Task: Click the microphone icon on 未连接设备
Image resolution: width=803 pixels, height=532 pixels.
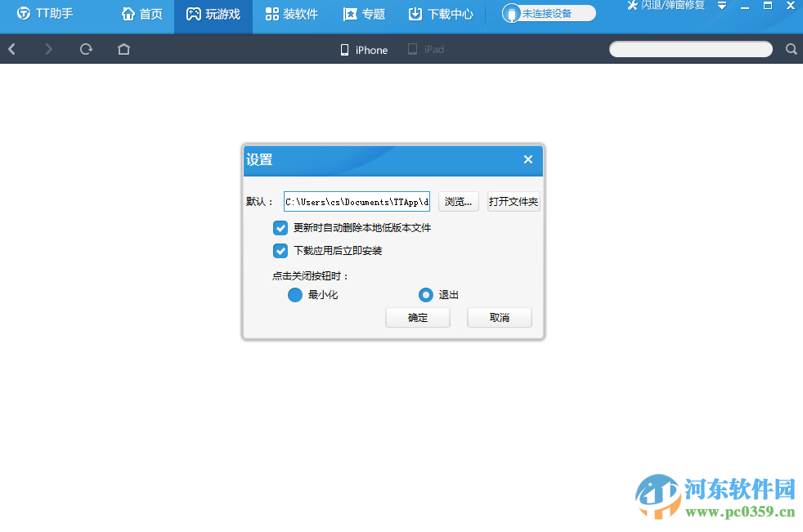Action: tap(511, 12)
